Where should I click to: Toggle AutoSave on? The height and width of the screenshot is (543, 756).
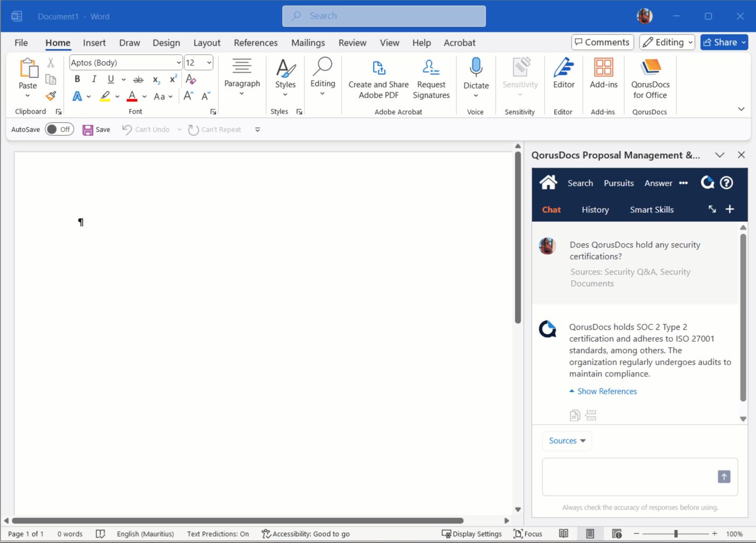[59, 129]
